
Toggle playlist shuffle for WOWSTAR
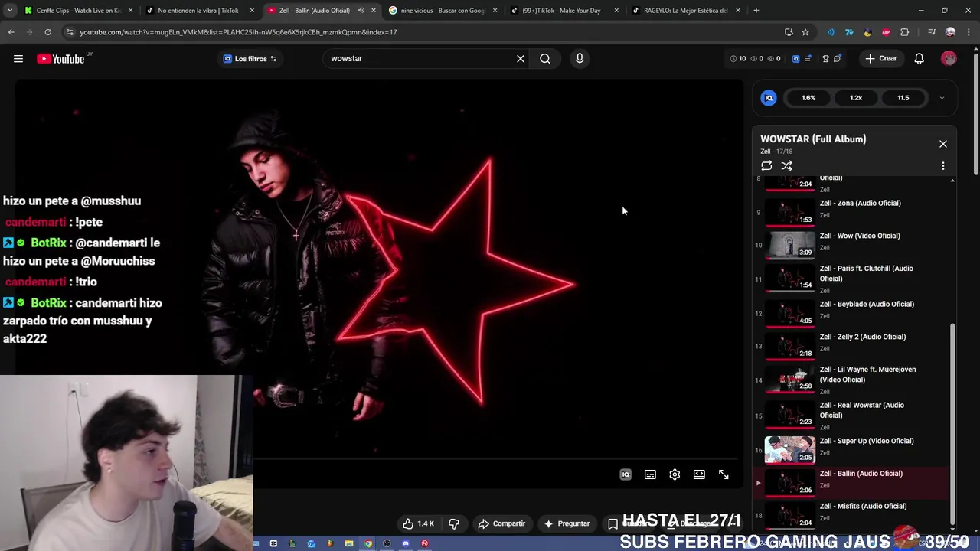pyautogui.click(x=786, y=166)
